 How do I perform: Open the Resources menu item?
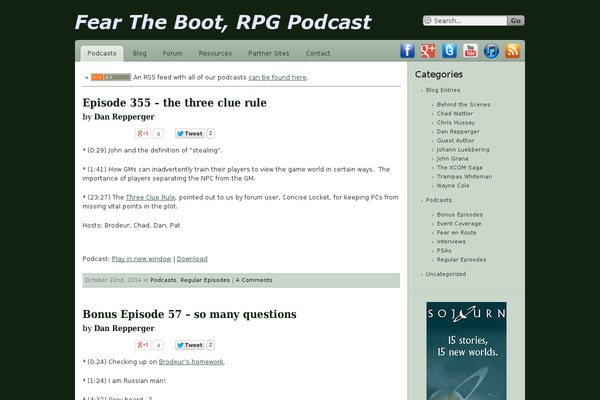coord(215,54)
